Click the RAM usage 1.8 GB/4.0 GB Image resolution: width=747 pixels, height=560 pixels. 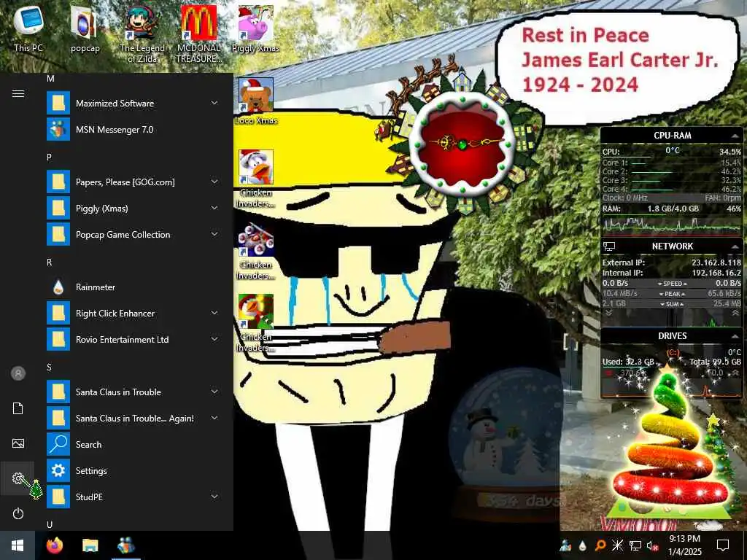pos(673,209)
